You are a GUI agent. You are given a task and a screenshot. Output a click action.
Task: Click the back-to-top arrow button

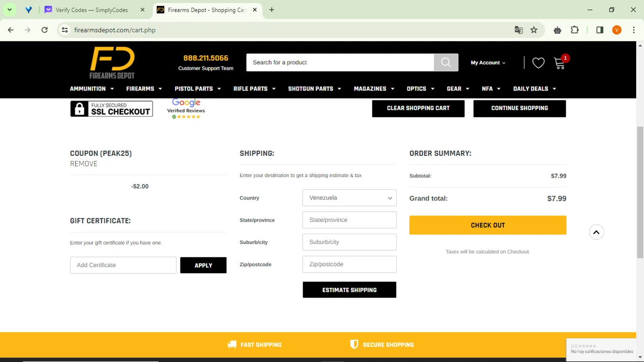click(596, 232)
